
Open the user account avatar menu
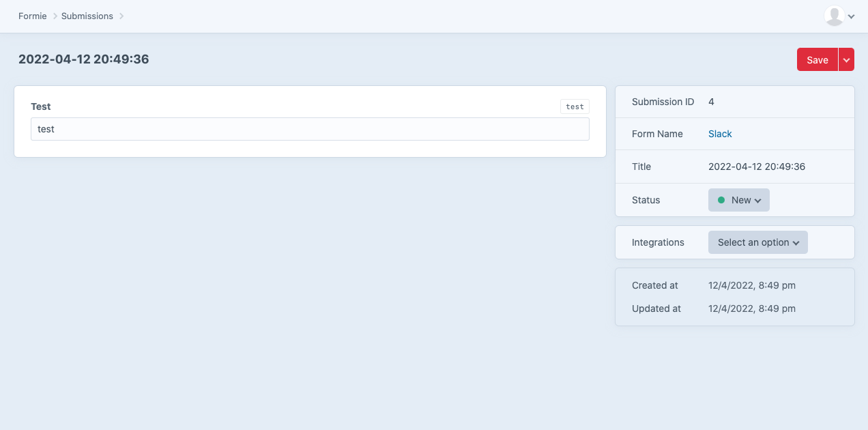(834, 16)
